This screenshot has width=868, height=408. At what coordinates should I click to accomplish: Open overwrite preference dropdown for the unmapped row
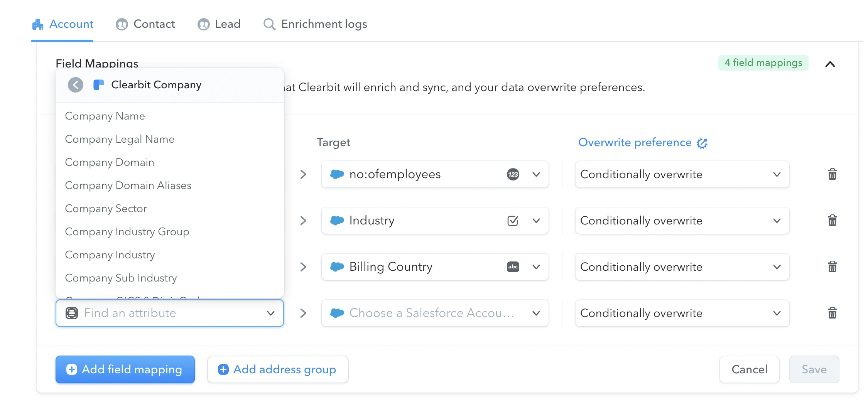coord(682,313)
